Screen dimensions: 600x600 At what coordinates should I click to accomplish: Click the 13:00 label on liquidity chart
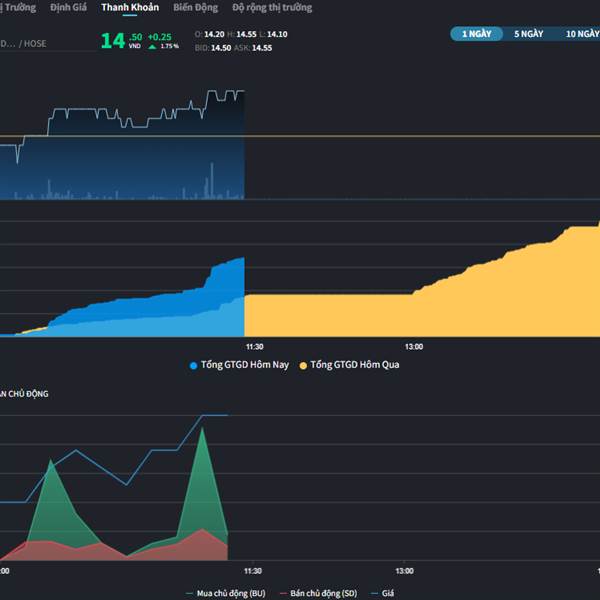tap(414, 347)
